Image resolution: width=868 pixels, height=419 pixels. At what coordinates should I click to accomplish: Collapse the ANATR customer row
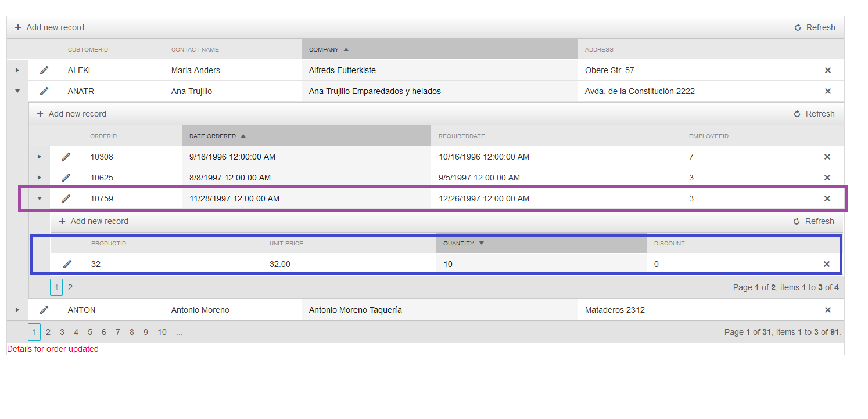tap(17, 91)
